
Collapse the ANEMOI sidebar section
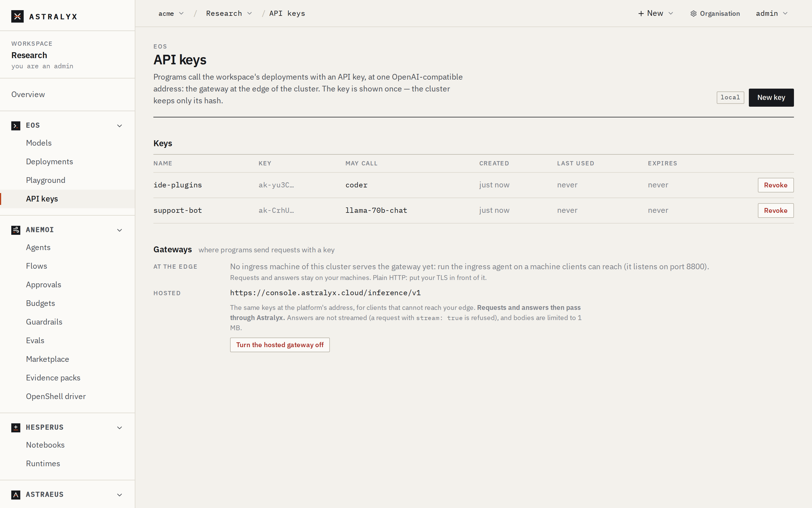tap(120, 230)
